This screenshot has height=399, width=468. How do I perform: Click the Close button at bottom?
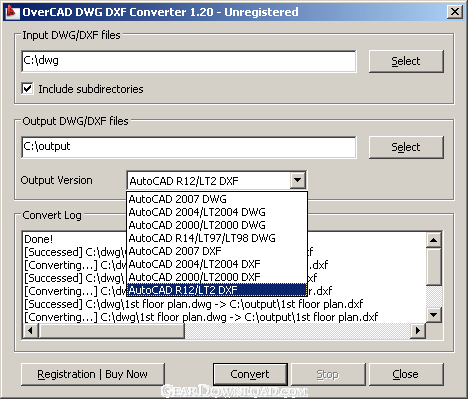pos(406,374)
